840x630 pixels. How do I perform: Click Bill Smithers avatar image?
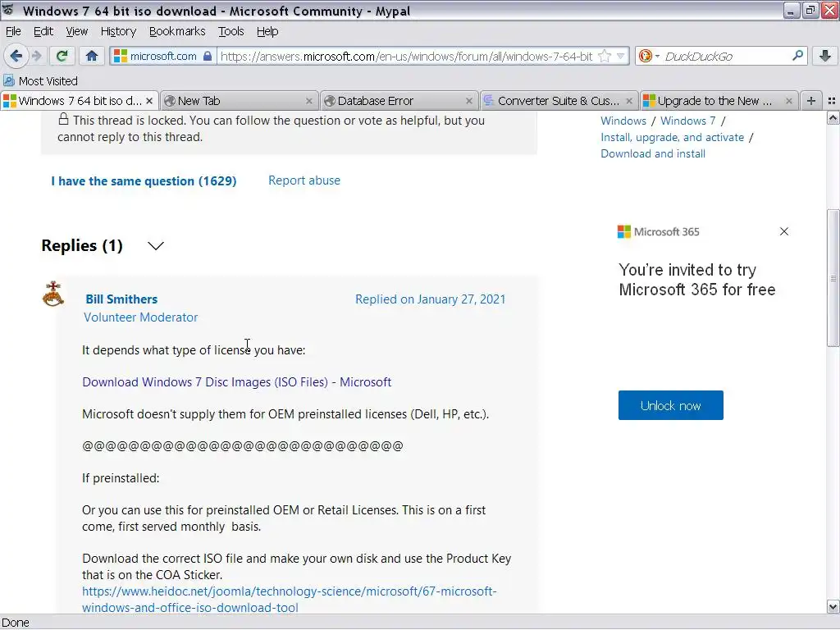click(53, 294)
